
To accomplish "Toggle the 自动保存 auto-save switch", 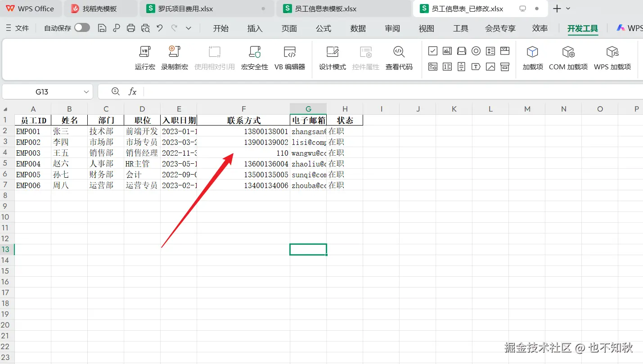I will click(x=82, y=28).
